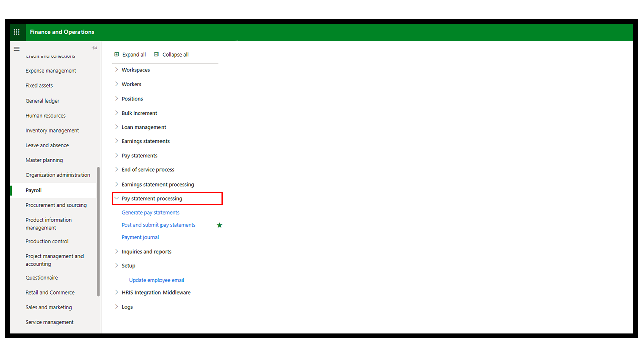Expand the Earnings statements section
Image resolution: width=644 pixels, height=362 pixels.
click(x=117, y=141)
